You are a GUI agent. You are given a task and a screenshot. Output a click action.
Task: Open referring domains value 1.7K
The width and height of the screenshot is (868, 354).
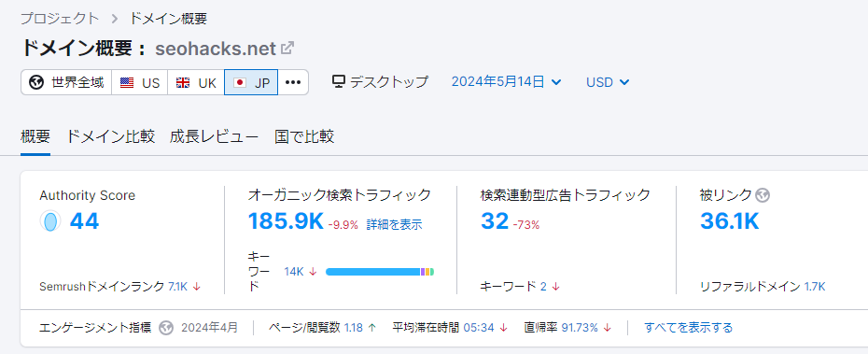click(815, 287)
